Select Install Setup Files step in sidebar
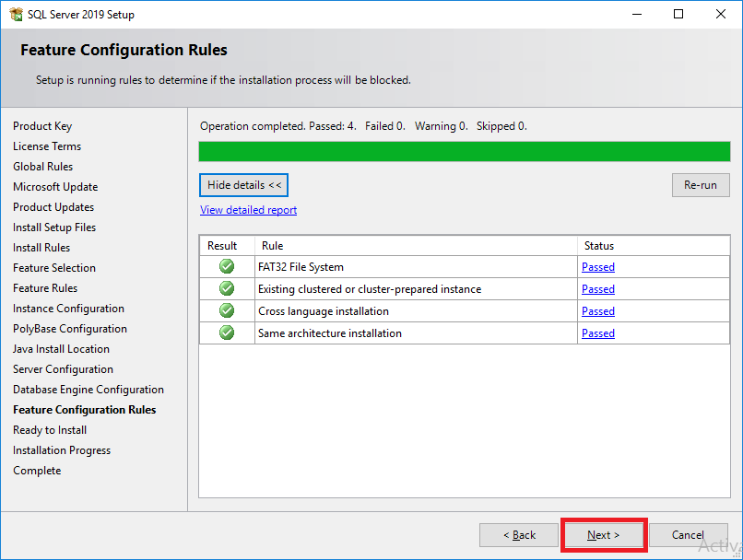This screenshot has width=743, height=560. (54, 227)
